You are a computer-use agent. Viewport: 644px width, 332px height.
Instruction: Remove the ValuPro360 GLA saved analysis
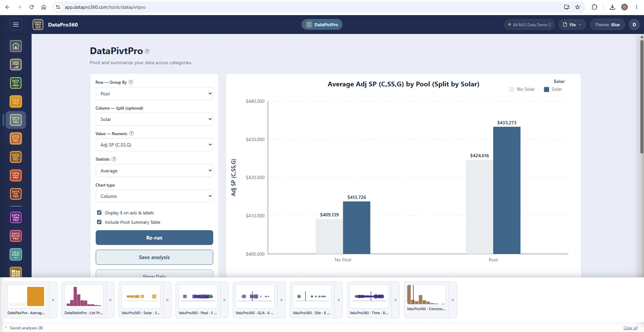tap(281, 300)
